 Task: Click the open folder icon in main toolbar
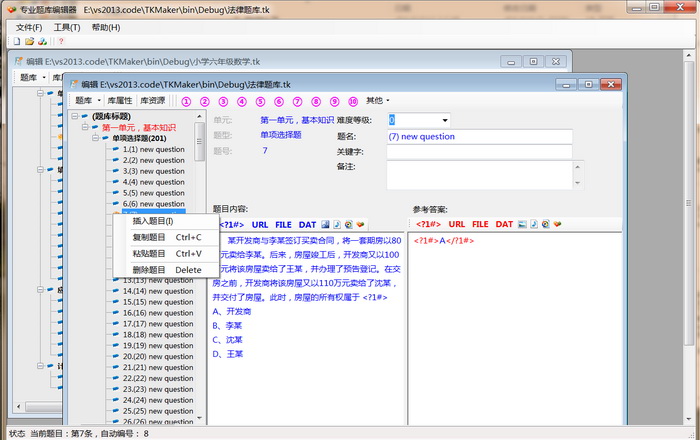29,42
